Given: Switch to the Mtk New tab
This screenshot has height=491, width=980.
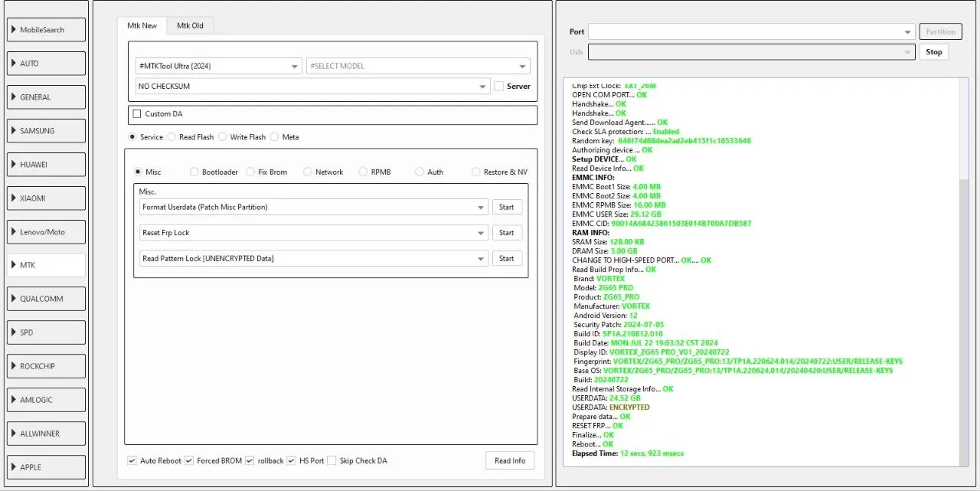Looking at the screenshot, I should [142, 25].
